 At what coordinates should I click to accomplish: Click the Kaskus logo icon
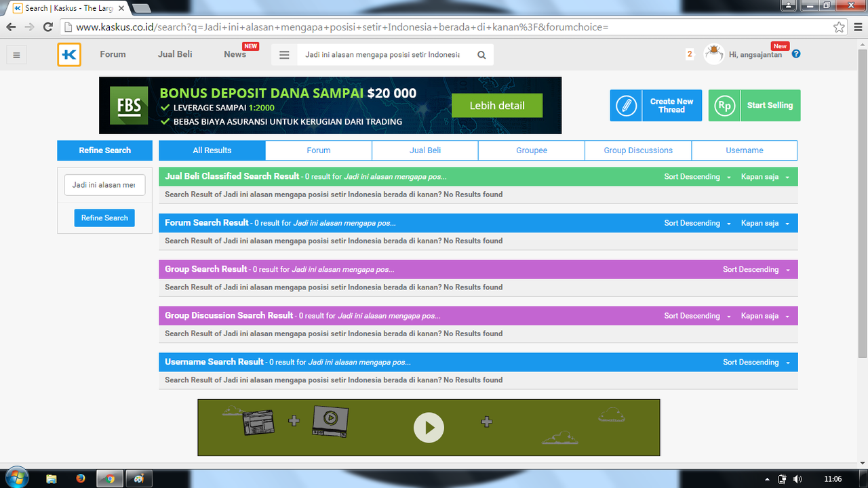point(69,55)
